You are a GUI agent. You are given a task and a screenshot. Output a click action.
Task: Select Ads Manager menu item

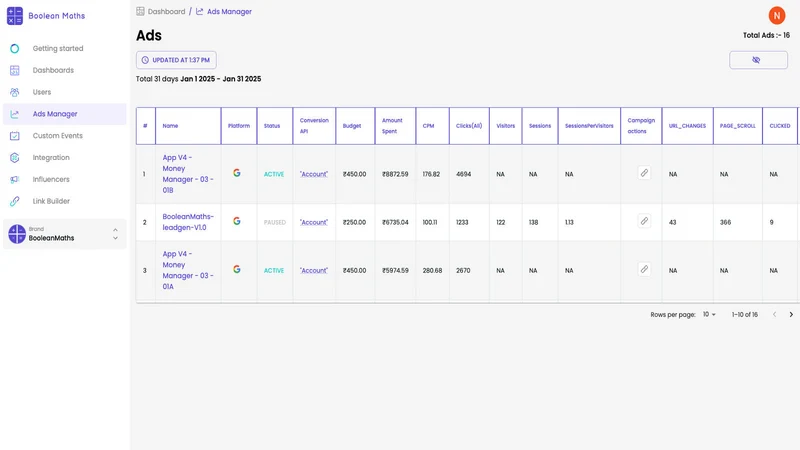(65, 114)
